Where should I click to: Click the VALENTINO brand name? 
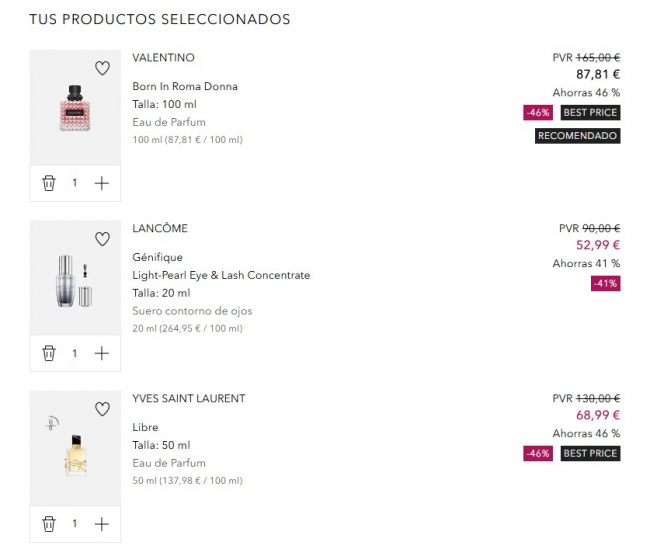(163, 58)
